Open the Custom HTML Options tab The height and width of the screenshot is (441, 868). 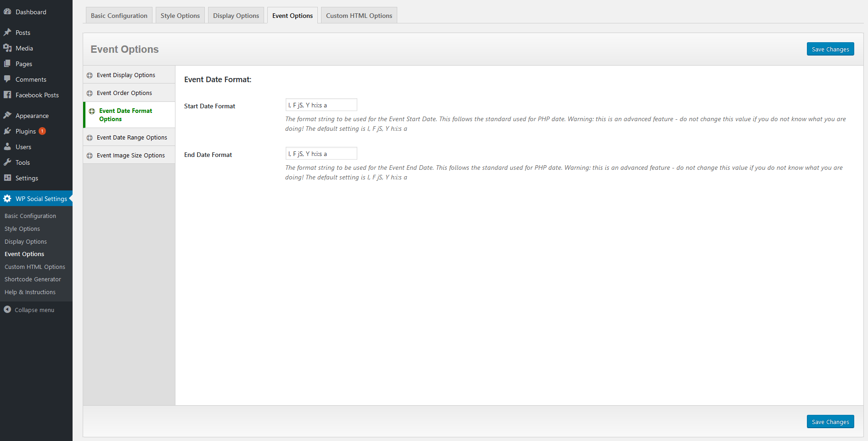(x=359, y=16)
